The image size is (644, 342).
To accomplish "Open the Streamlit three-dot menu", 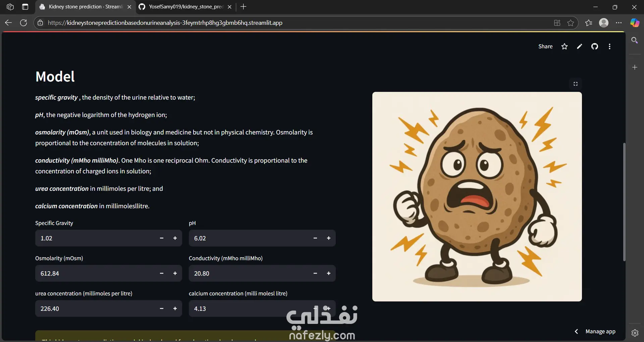I will point(609,47).
